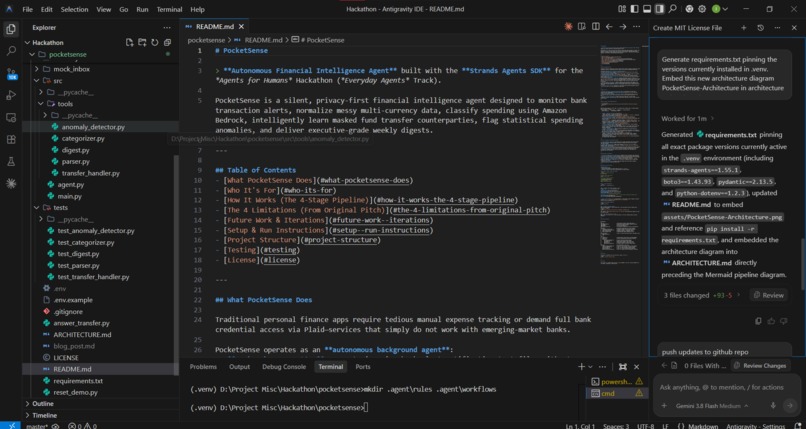Close the README.md editor tab
The image size is (806, 429).
(x=242, y=26)
